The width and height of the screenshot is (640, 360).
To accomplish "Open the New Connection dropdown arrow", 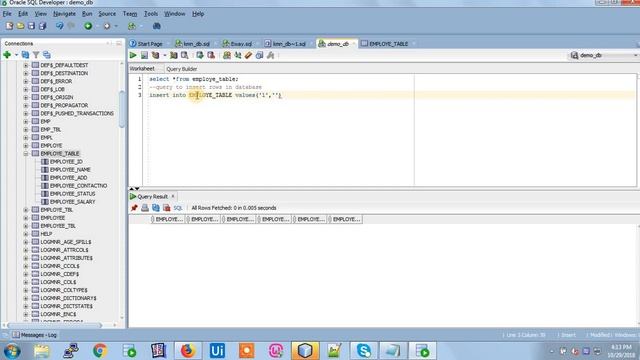I will tap(16, 55).
